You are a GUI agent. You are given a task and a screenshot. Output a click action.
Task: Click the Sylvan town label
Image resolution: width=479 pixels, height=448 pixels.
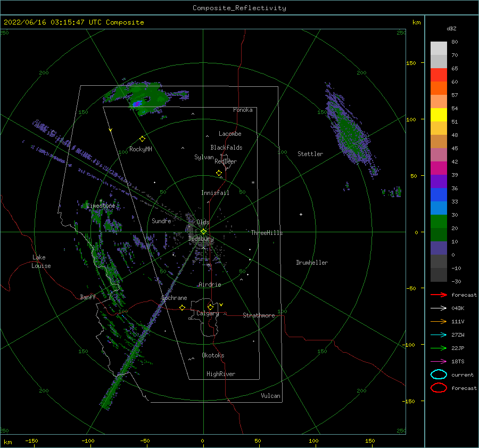204,157
